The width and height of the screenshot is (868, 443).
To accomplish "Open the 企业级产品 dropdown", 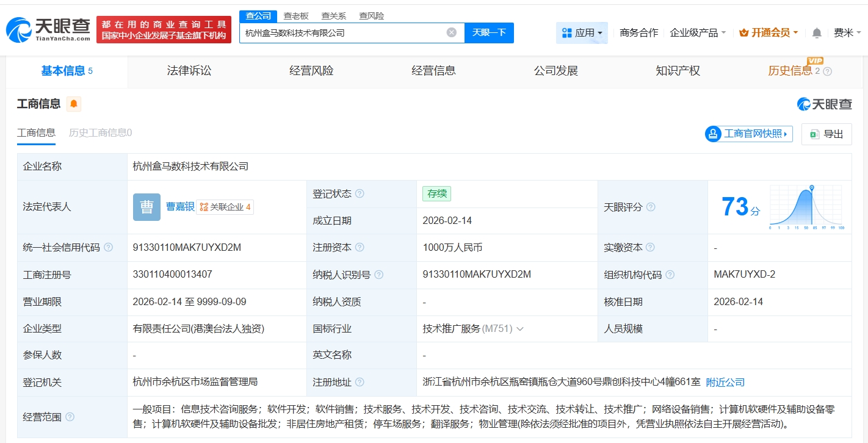I will click(698, 32).
